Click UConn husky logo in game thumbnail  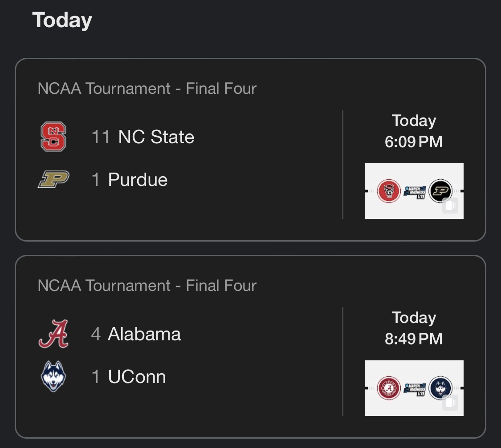pos(440,388)
